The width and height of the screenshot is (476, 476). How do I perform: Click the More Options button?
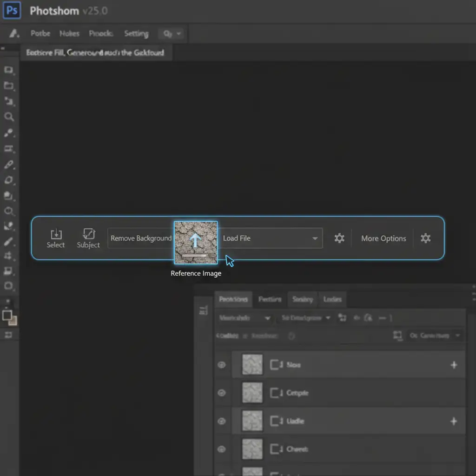(x=383, y=238)
